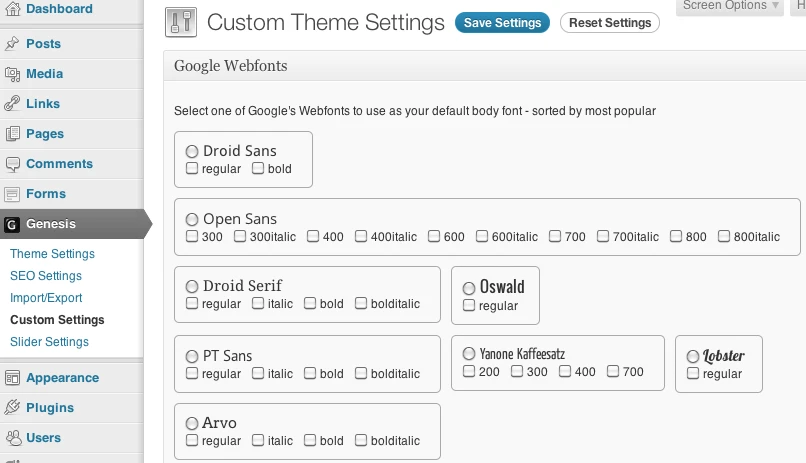Check Open Sans 700 checkbox
This screenshot has height=463, width=806.
tap(555, 236)
